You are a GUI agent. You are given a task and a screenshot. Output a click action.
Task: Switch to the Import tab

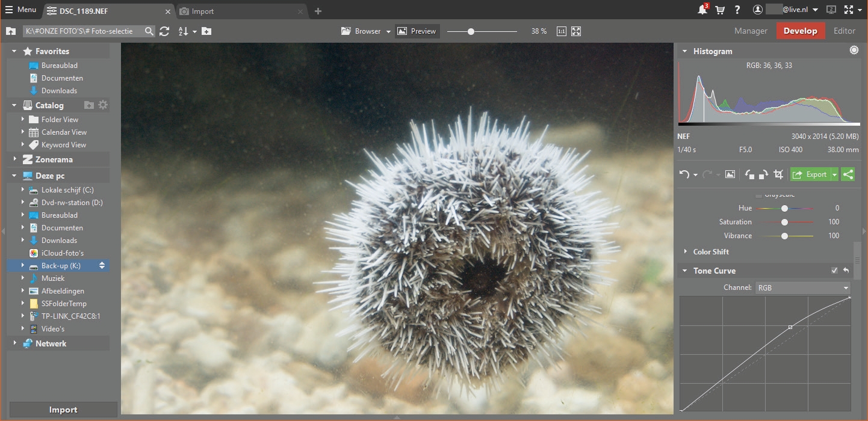pyautogui.click(x=203, y=11)
